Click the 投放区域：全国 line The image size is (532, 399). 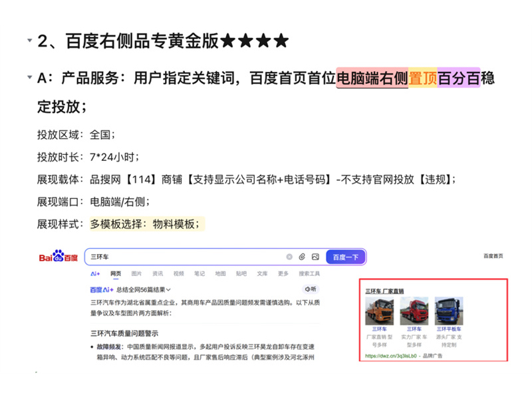tap(76, 135)
